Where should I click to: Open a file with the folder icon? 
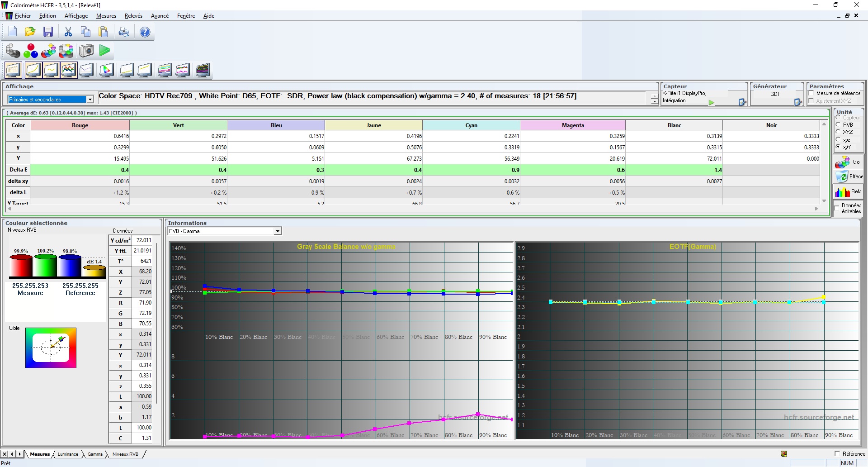(30, 32)
